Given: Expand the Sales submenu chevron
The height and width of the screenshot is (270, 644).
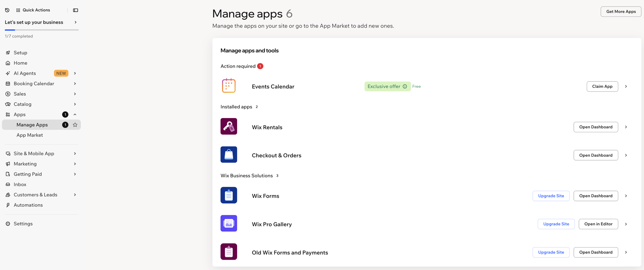Looking at the screenshot, I should pos(75,94).
